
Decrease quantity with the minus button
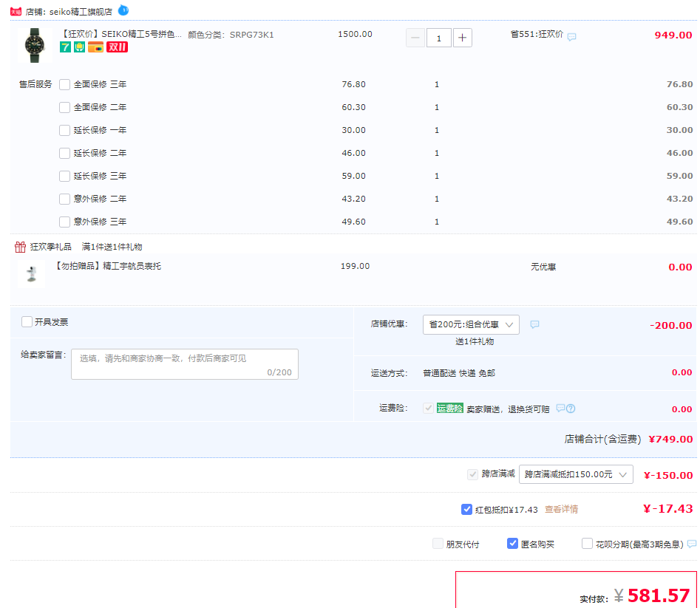click(415, 38)
